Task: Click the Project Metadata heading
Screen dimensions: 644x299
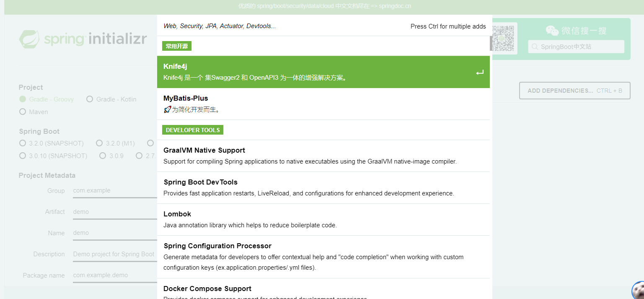Action: tap(47, 175)
